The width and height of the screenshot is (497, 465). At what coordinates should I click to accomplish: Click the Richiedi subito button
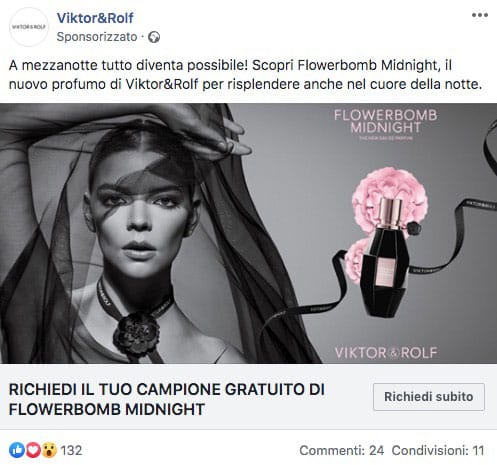429,397
